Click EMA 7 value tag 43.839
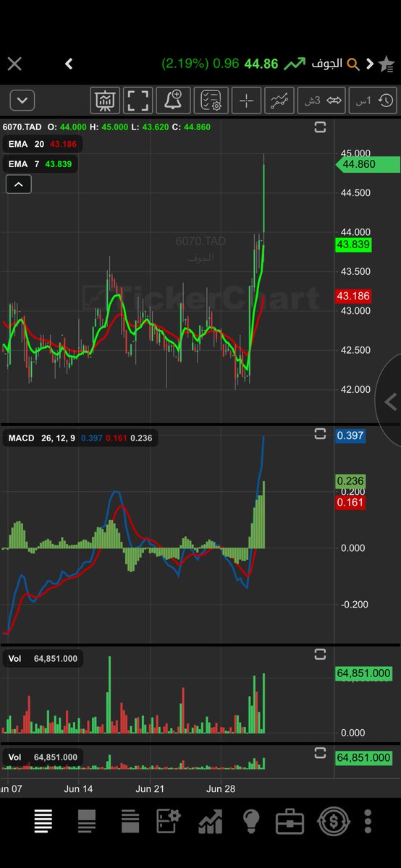 pyautogui.click(x=354, y=244)
